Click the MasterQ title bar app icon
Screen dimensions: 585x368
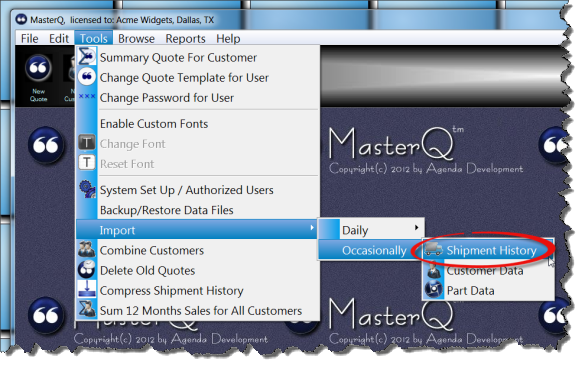click(x=21, y=19)
